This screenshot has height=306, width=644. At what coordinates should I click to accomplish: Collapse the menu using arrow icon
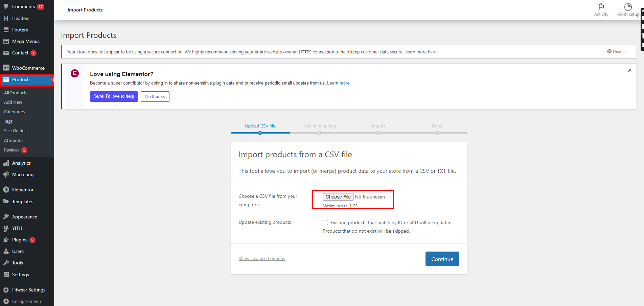coord(6,301)
